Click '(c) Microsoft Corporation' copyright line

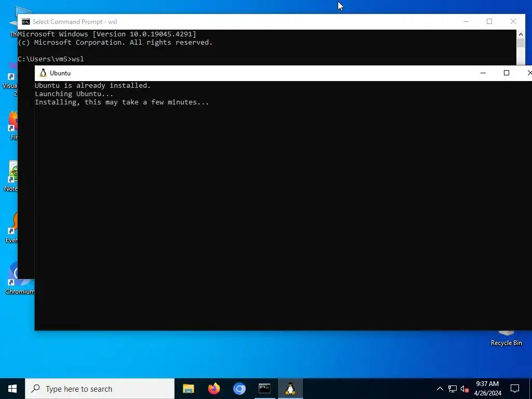[115, 43]
